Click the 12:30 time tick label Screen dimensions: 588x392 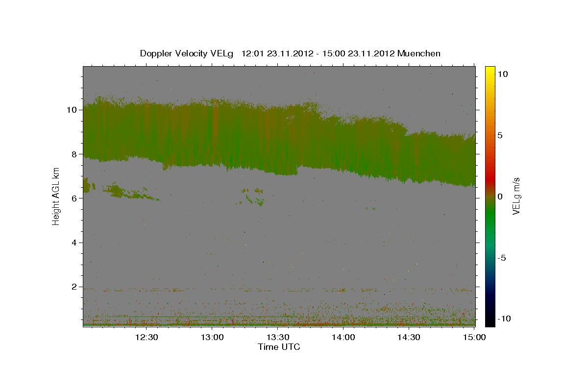pos(147,337)
